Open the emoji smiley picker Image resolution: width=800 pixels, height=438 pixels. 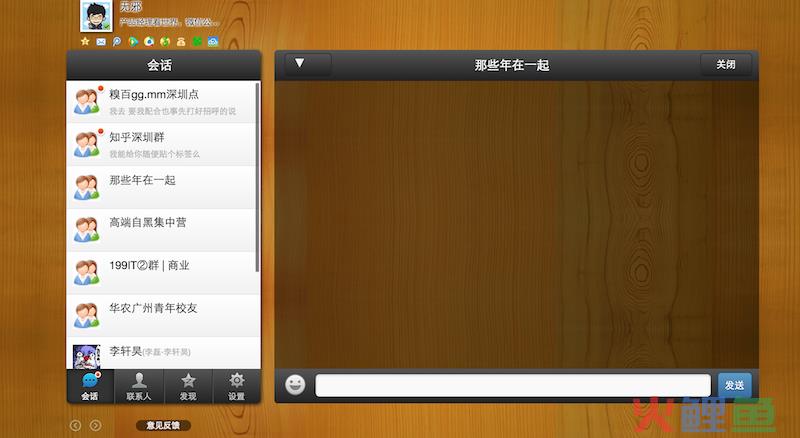295,385
